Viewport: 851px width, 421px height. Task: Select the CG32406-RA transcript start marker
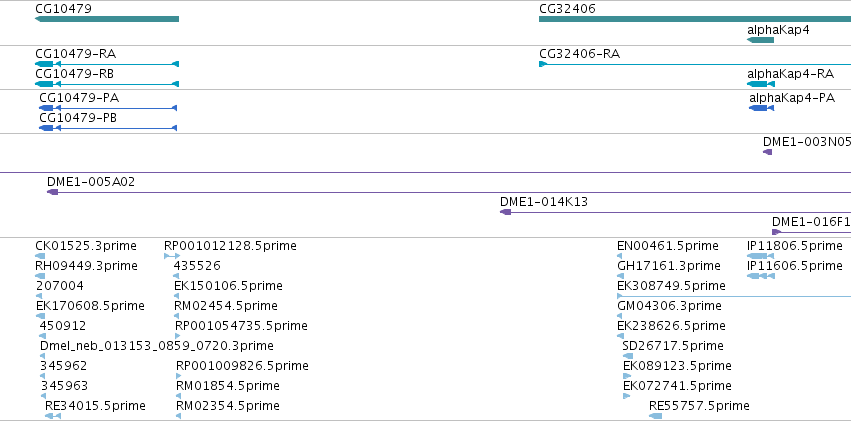coord(543,64)
